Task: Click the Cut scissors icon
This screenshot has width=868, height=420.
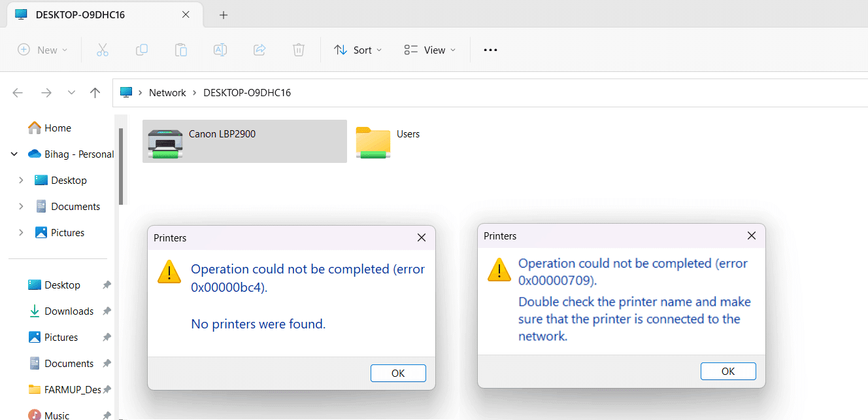Action: [103, 50]
